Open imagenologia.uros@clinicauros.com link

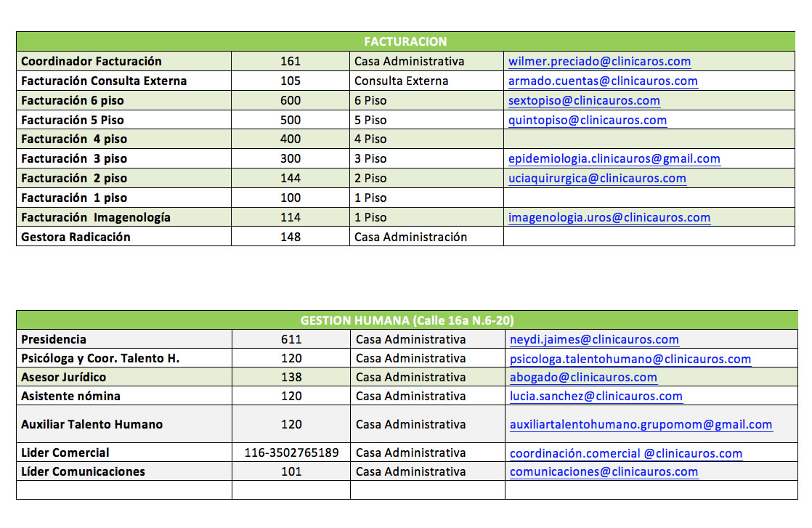click(x=609, y=218)
